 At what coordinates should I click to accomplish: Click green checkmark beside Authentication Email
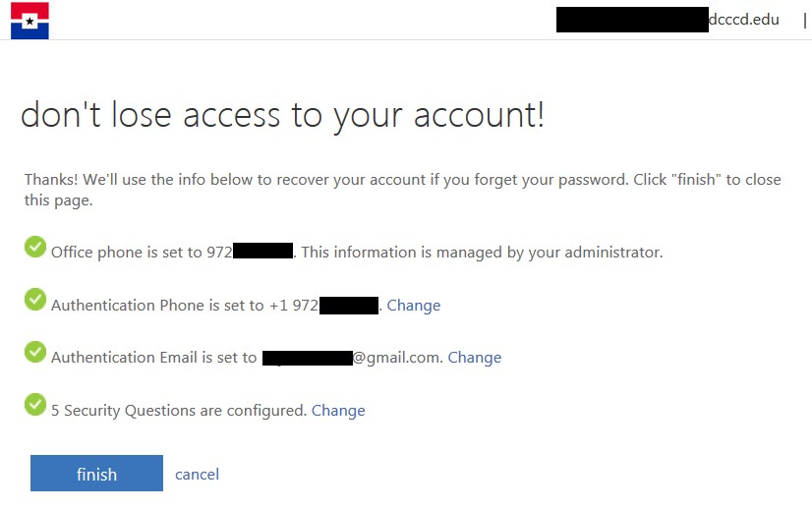35,351
